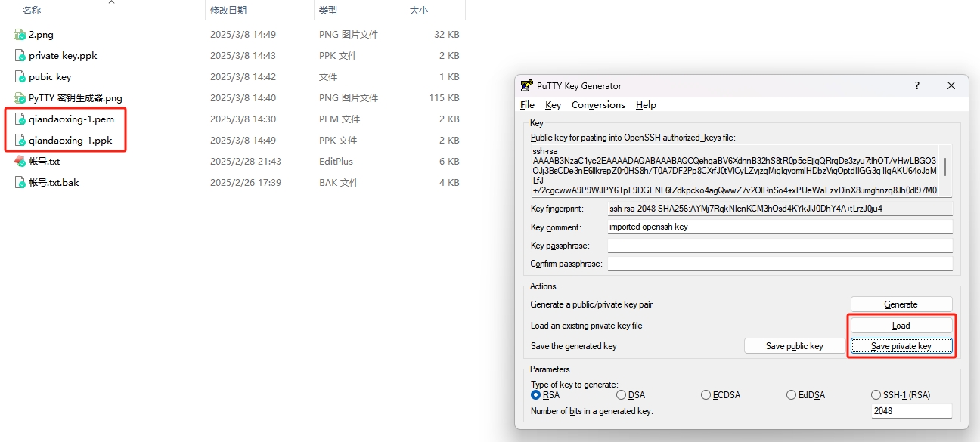This screenshot has height=442, width=980.
Task: Click the qiandaoxing-1.ppk file icon
Action: click(20, 141)
